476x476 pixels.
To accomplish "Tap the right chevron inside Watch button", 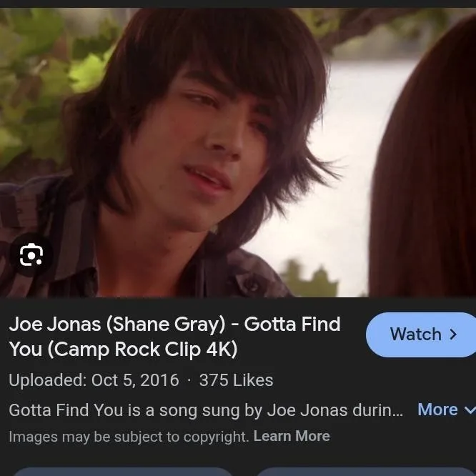I will point(453,334).
